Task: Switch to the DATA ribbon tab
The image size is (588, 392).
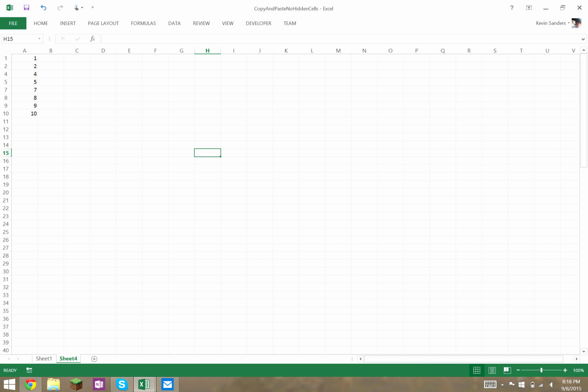Action: point(174,23)
